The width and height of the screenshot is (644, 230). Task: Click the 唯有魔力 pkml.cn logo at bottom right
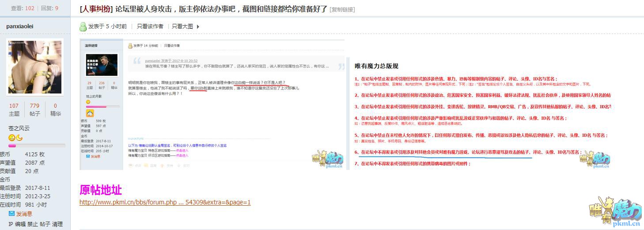coord(614,211)
